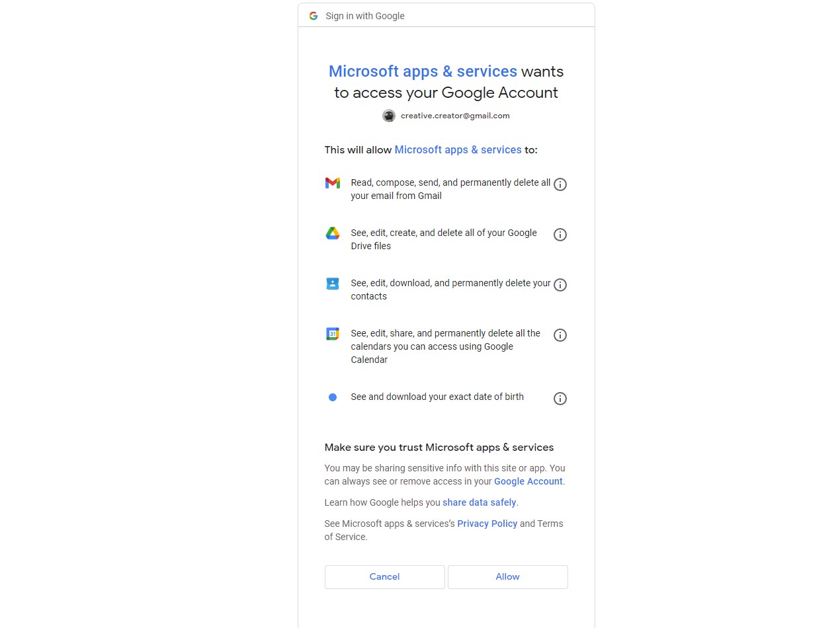
Task: Click the 'Sign in with Google' header text
Action: coord(365,16)
